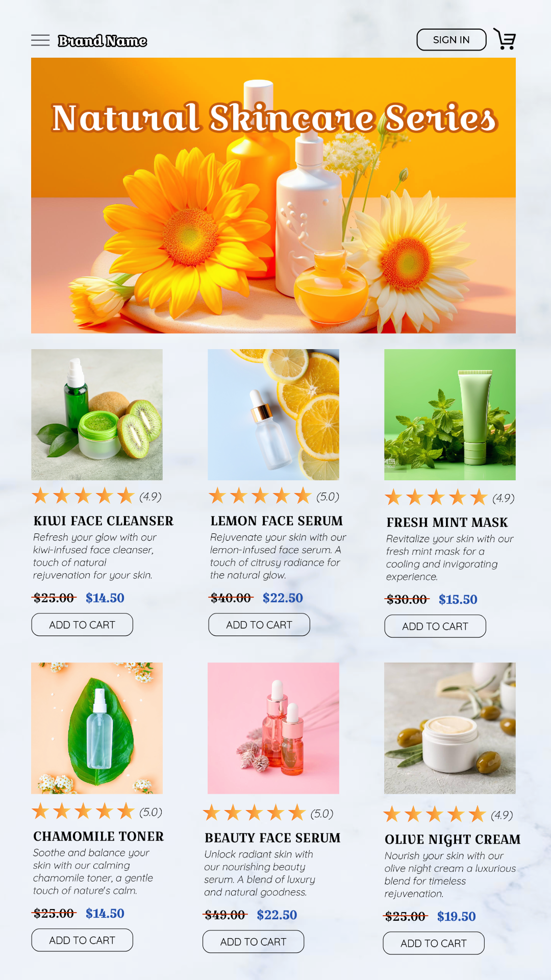Add Lemon Face Serum to cart
Image resolution: width=551 pixels, height=980 pixels.
[x=259, y=625]
